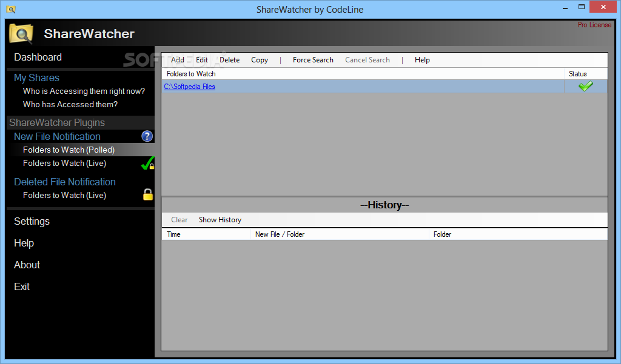Click the Folder column header in History
The image size is (621, 364).
pyautogui.click(x=519, y=234)
